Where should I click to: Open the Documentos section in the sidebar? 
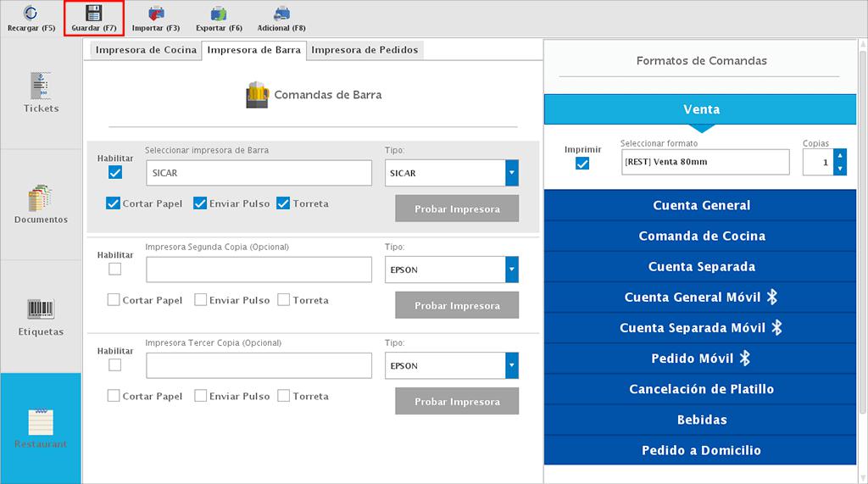point(41,204)
